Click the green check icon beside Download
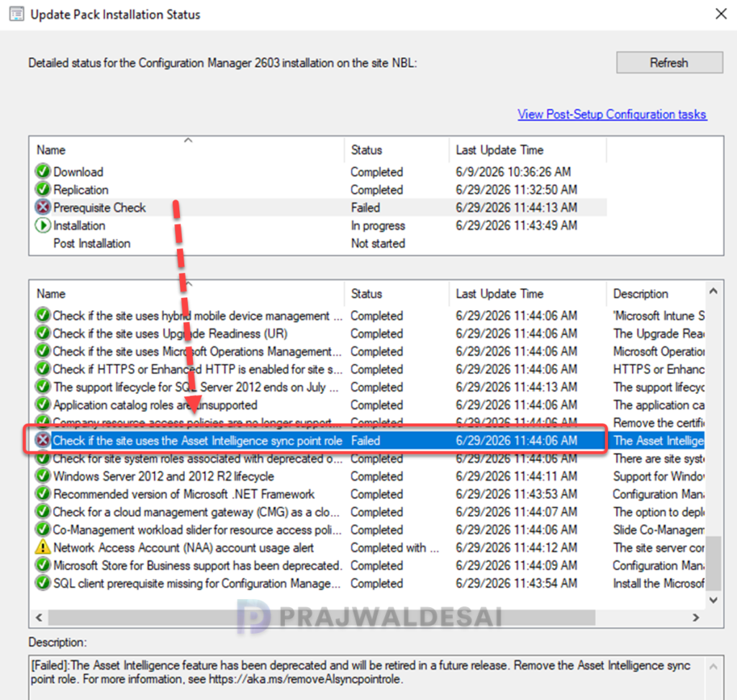The height and width of the screenshot is (700, 737). pos(42,171)
